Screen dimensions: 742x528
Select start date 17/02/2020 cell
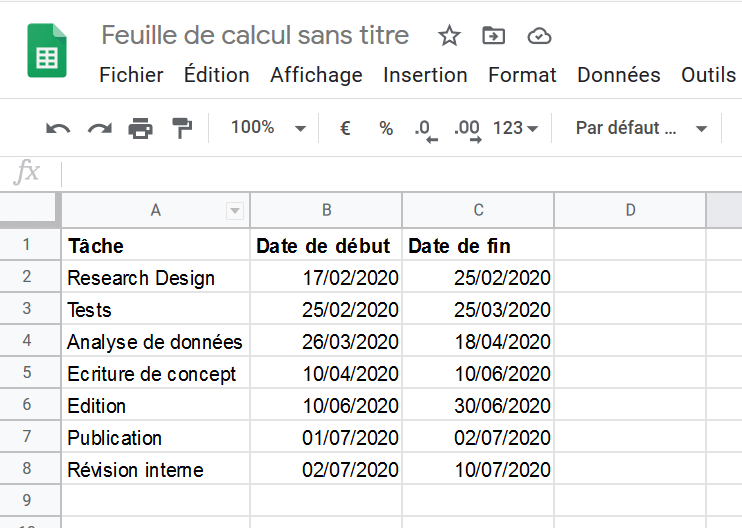(326, 277)
